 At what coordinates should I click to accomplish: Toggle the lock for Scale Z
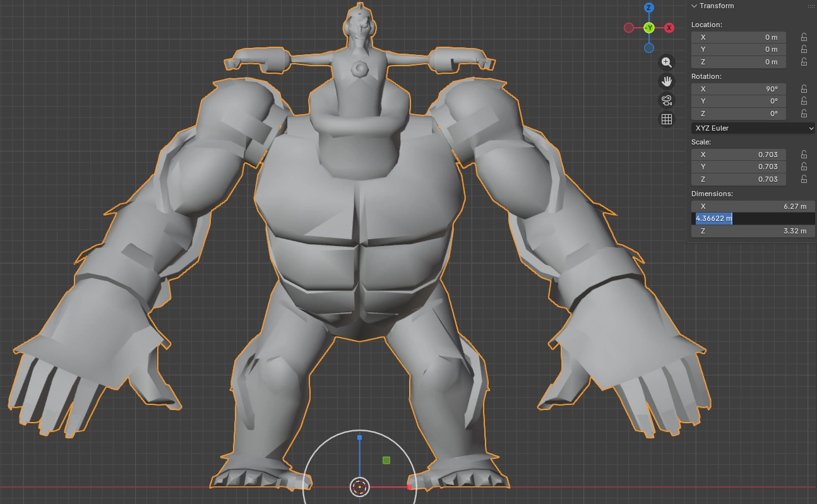[x=804, y=179]
